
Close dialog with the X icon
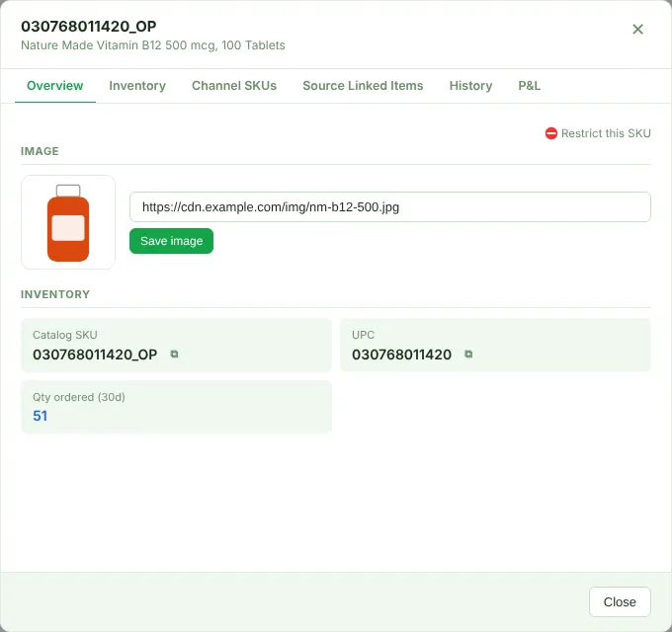tap(637, 29)
